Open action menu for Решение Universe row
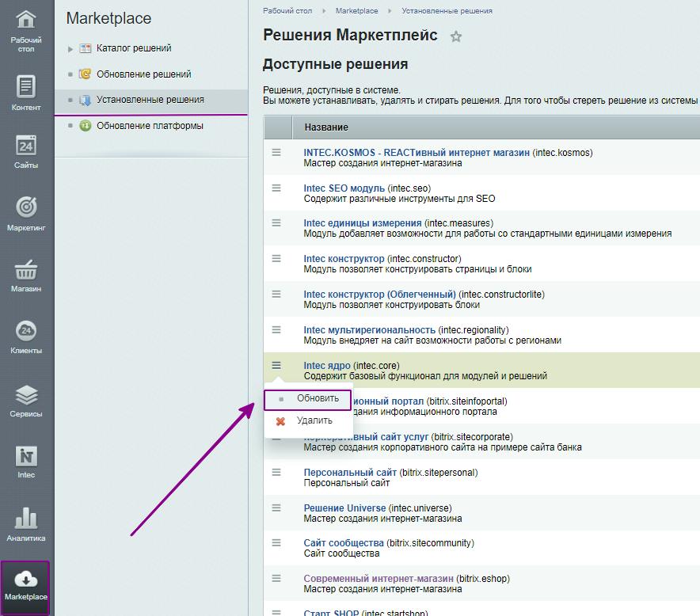700x616 pixels. 276,507
